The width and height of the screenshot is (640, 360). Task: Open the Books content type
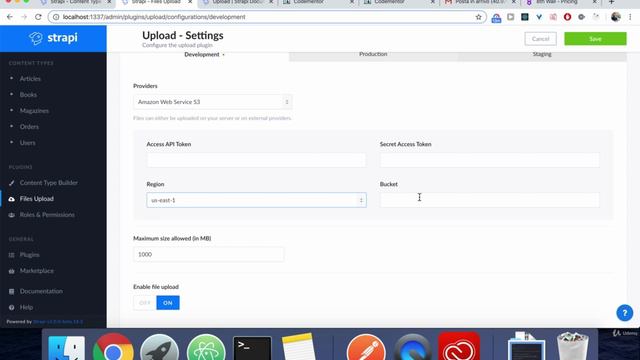28,95
